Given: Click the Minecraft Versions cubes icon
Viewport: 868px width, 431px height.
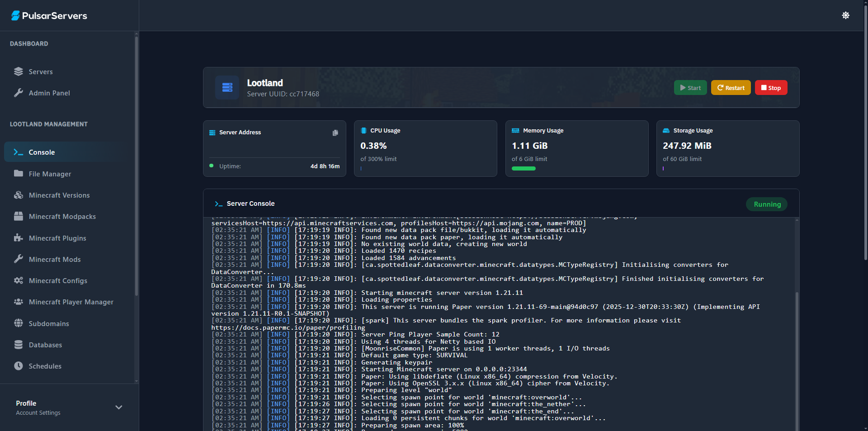Looking at the screenshot, I should click(x=19, y=195).
